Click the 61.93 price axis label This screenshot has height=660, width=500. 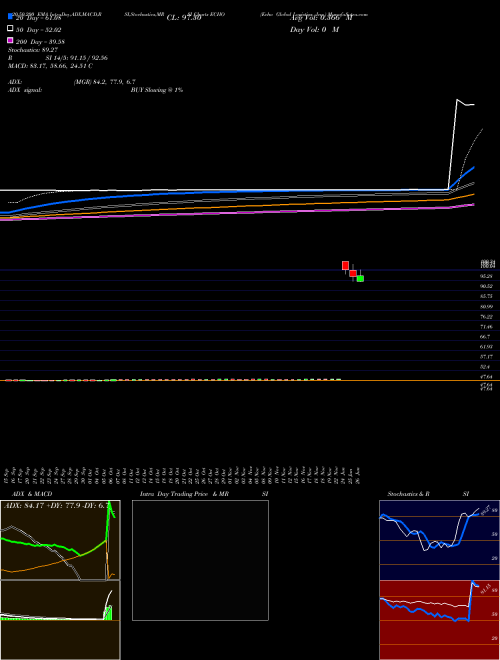487,347
